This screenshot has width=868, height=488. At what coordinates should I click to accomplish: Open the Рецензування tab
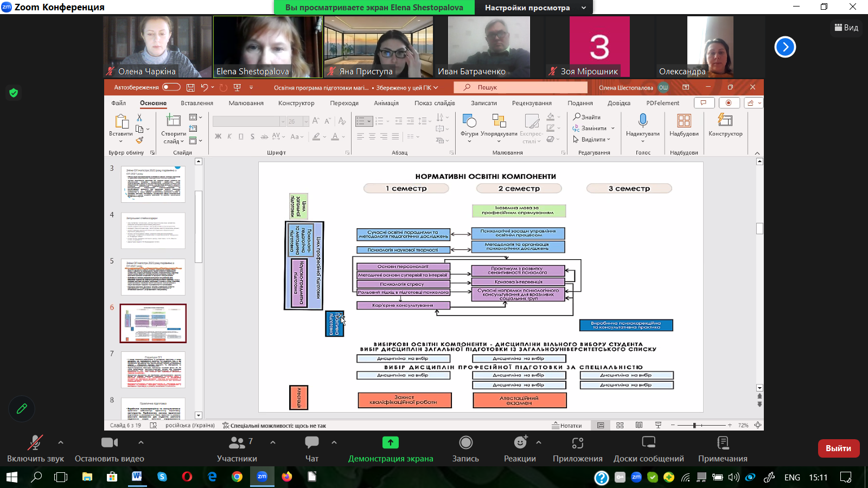(x=532, y=103)
